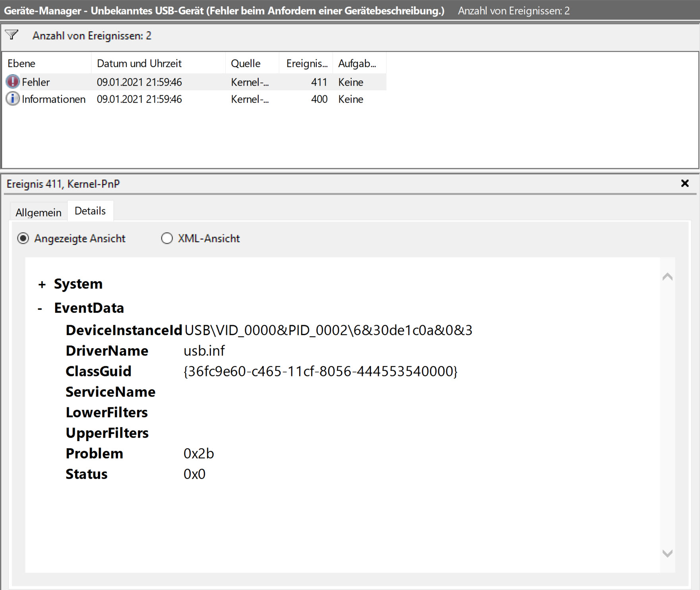This screenshot has height=590, width=700.
Task: Expand the System node
Action: [x=42, y=284]
